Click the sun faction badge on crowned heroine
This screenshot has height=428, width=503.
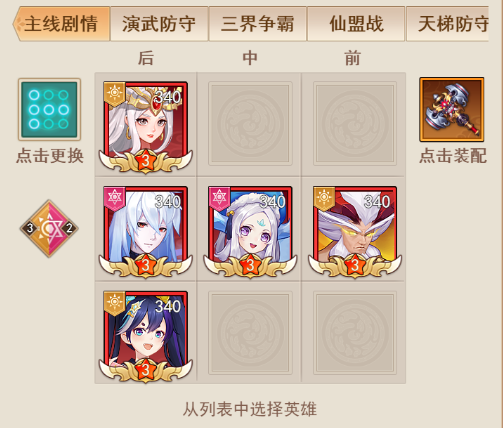tap(114, 94)
